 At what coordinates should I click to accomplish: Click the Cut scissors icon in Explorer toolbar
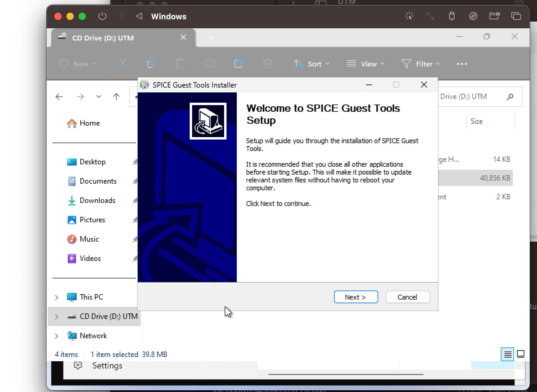click(122, 64)
